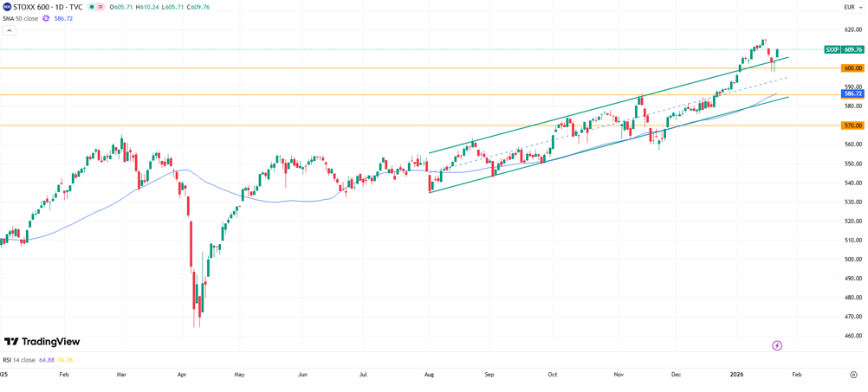Open the EUR currency dropdown
868x392 pixels.
pos(852,7)
